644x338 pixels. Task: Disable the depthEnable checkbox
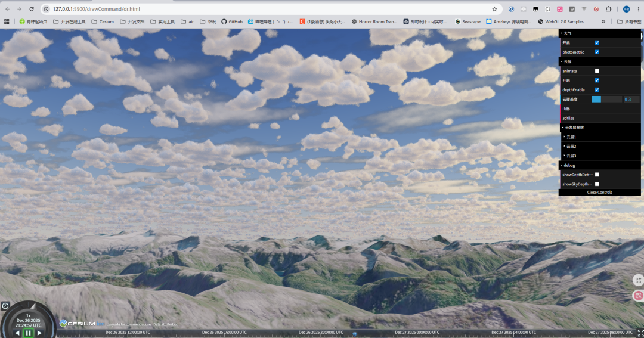[597, 89]
